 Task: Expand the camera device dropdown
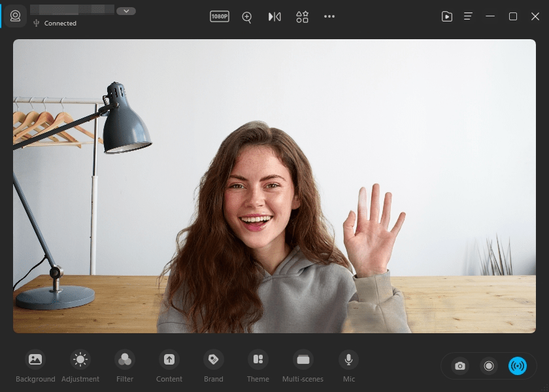click(x=125, y=10)
